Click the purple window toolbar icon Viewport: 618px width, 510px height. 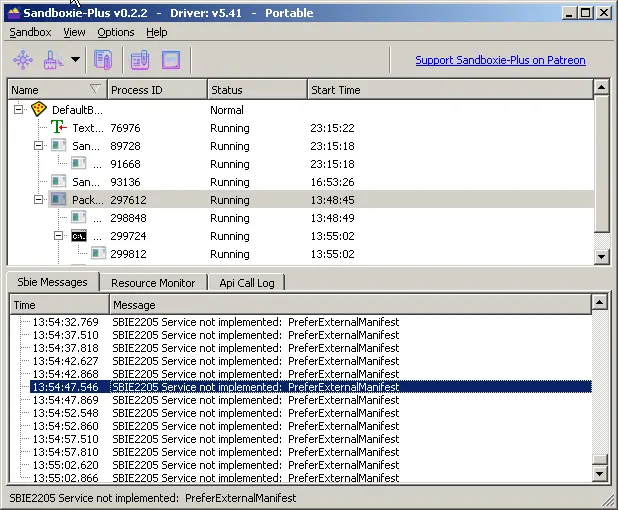[x=171, y=60]
